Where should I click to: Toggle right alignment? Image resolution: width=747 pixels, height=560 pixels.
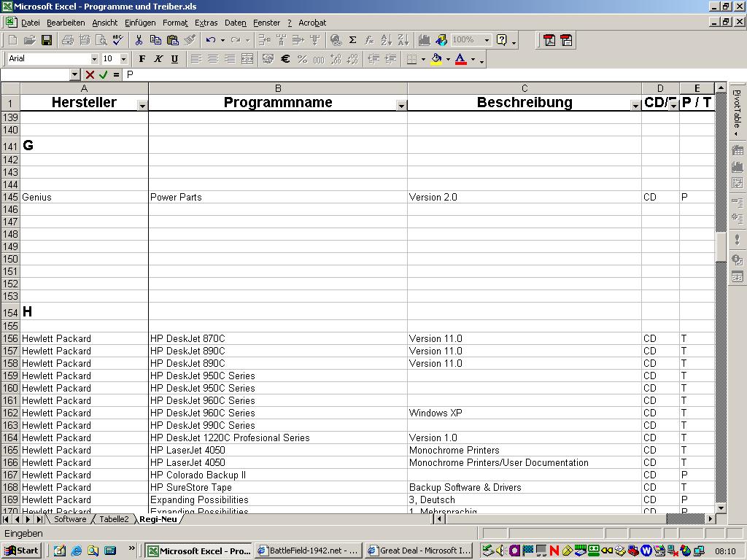[x=230, y=59]
